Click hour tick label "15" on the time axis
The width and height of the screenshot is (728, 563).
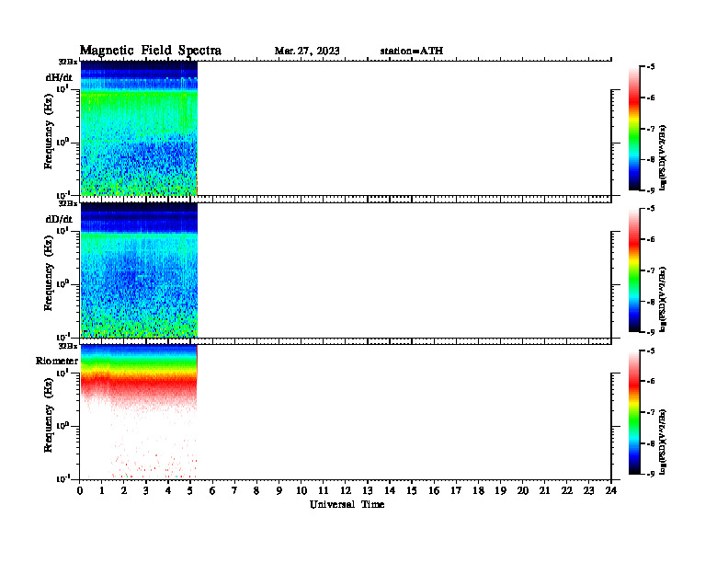[412, 490]
